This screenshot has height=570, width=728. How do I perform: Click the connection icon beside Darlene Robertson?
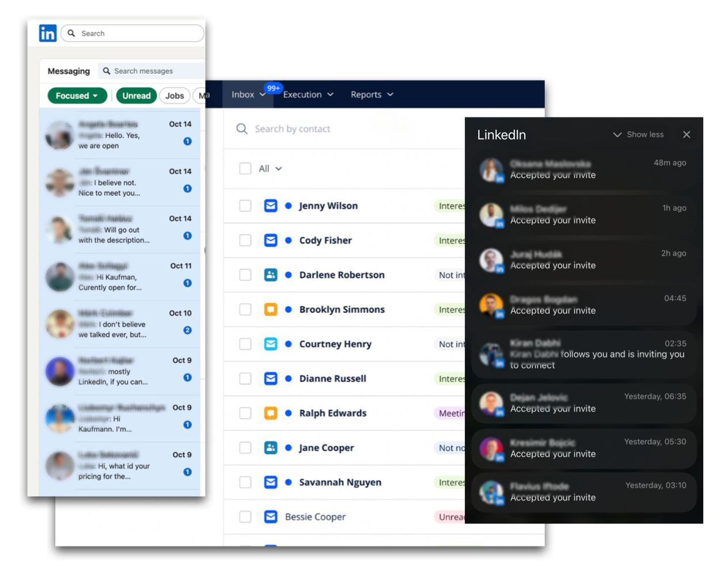(x=270, y=275)
